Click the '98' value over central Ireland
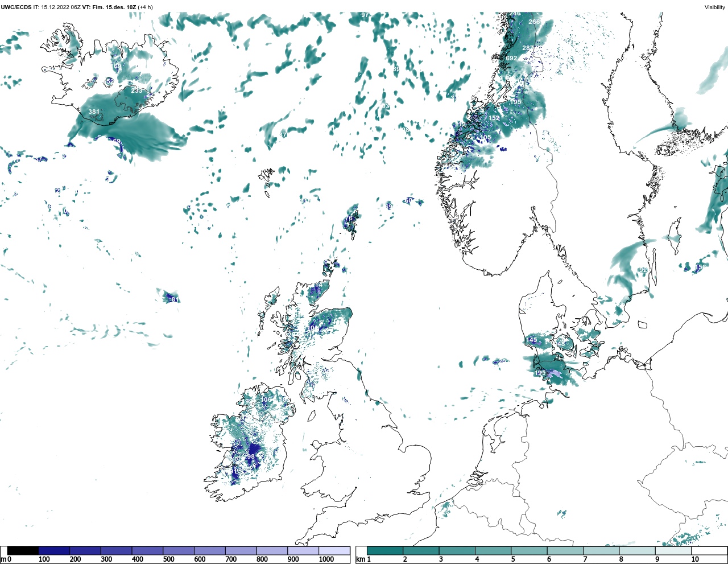This screenshot has height=564, width=728. 251,456
